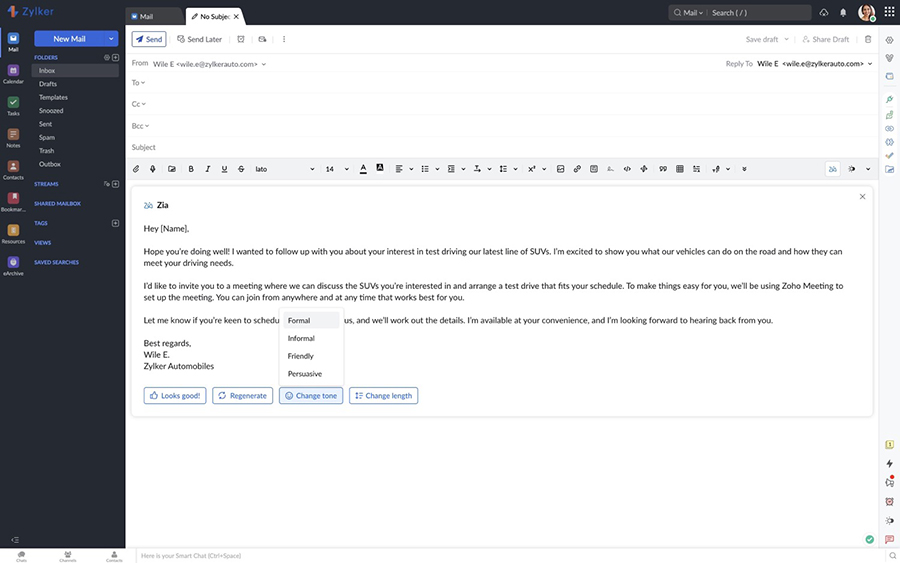
Task: Expand the Save draft dropdown arrow
Action: 786,39
